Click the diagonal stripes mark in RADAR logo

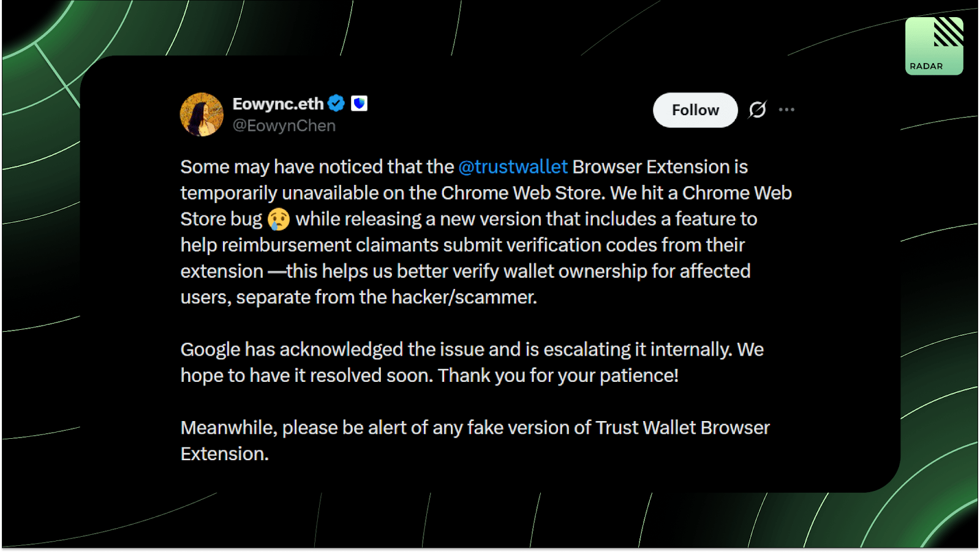click(948, 32)
